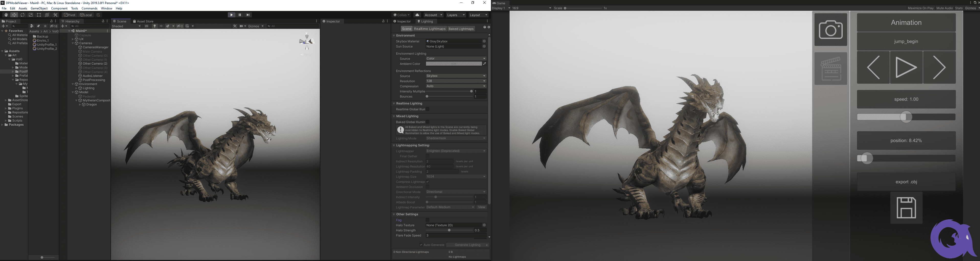Expand the UX object in Hierarchy
The height and width of the screenshot is (261, 980).
click(73, 39)
